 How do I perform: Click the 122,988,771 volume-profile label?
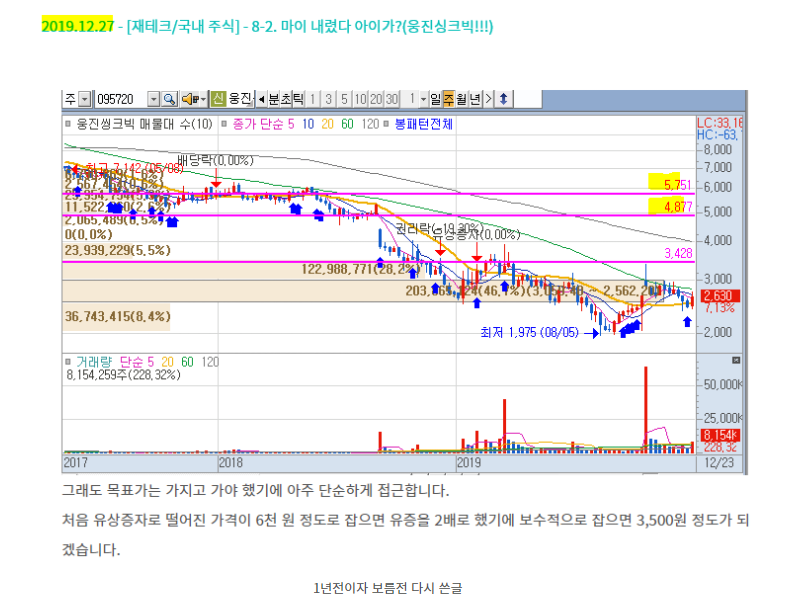pyautogui.click(x=360, y=269)
